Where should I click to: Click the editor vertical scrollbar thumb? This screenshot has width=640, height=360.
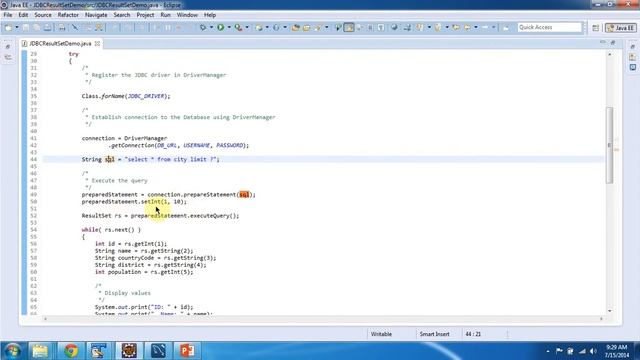609,145
